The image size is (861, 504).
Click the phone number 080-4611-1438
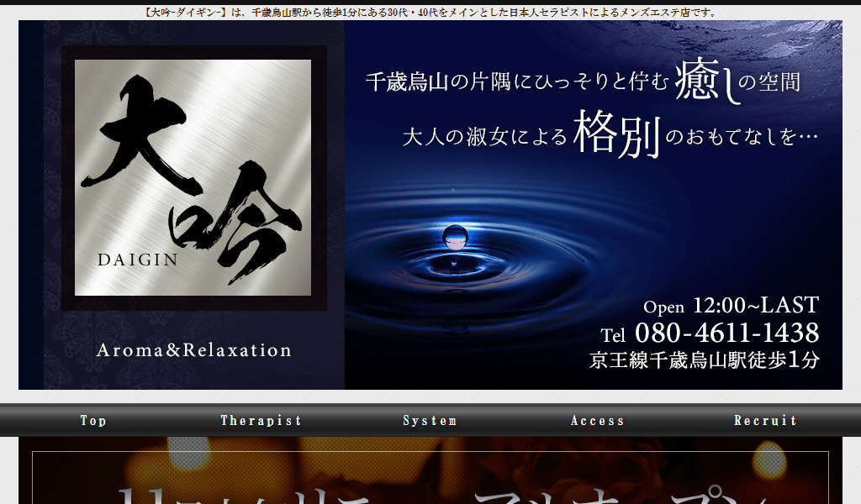tap(726, 333)
